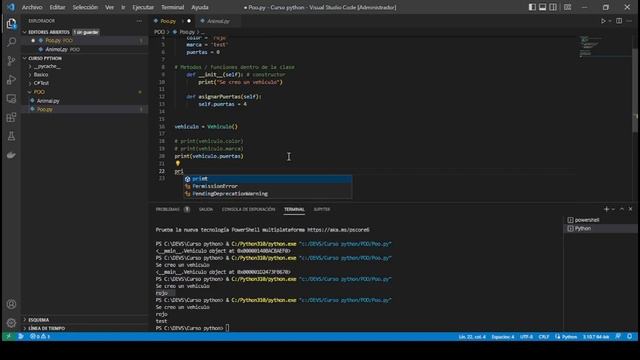Split the editor to the right
The width and height of the screenshot is (640, 360).
[x=619, y=21]
